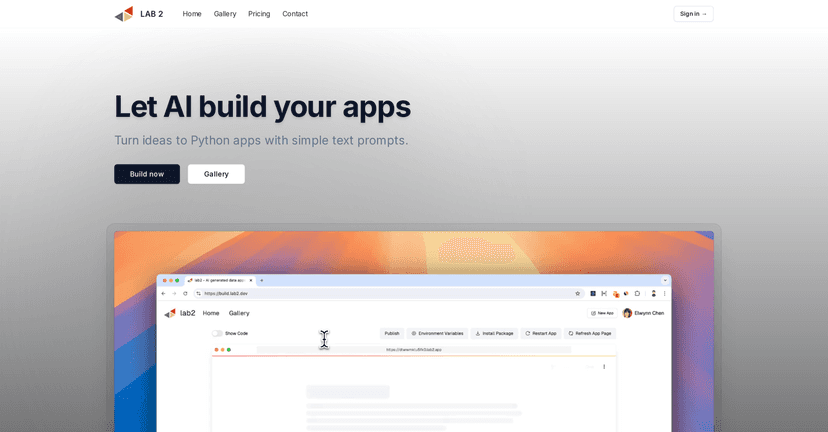Go to Pricing in the top navbar
828x432 pixels.
tap(259, 14)
